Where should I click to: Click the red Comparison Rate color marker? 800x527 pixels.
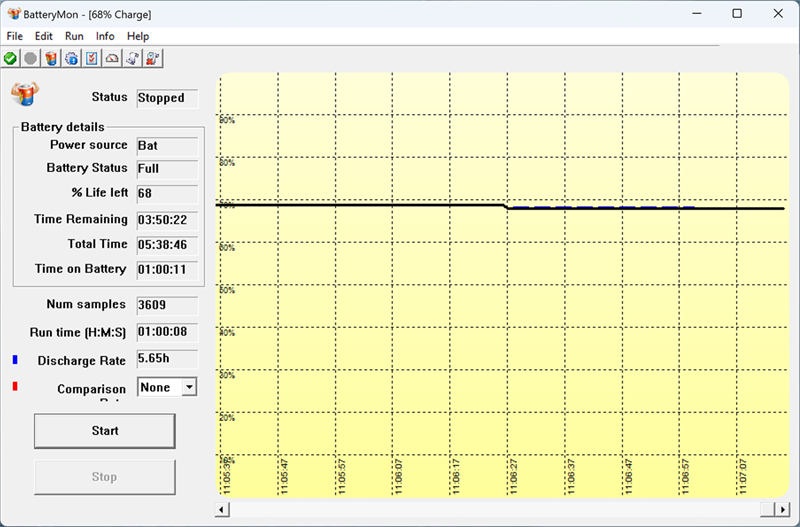(x=15, y=386)
